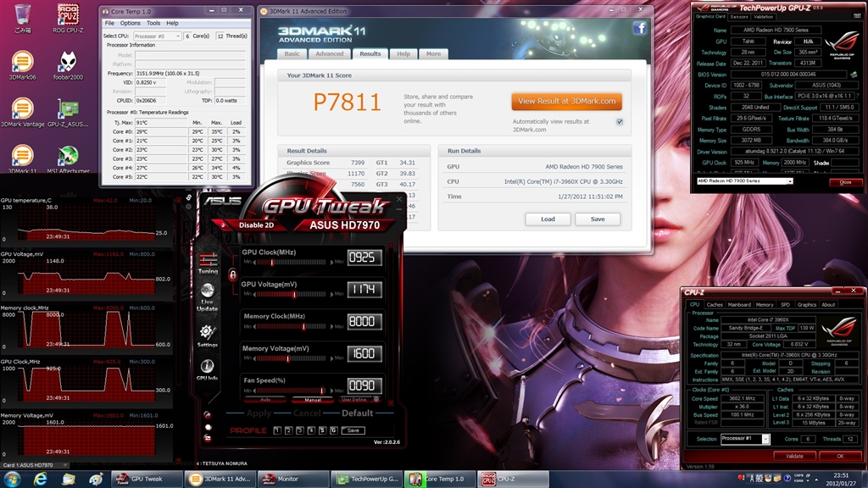Image resolution: width=868 pixels, height=488 pixels.
Task: Switch to Core Temp 1.0 taskbar button
Action: coord(440,479)
